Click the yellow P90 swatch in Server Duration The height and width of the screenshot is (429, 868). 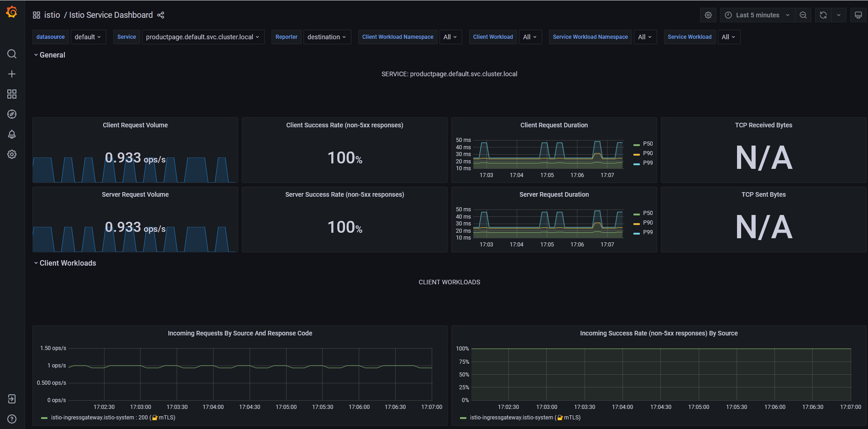coord(637,224)
